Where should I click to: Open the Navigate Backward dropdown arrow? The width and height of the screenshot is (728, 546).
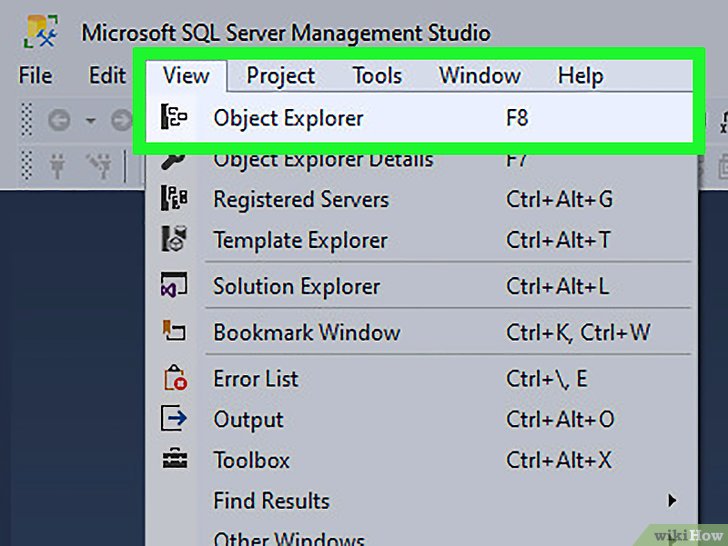[x=91, y=121]
